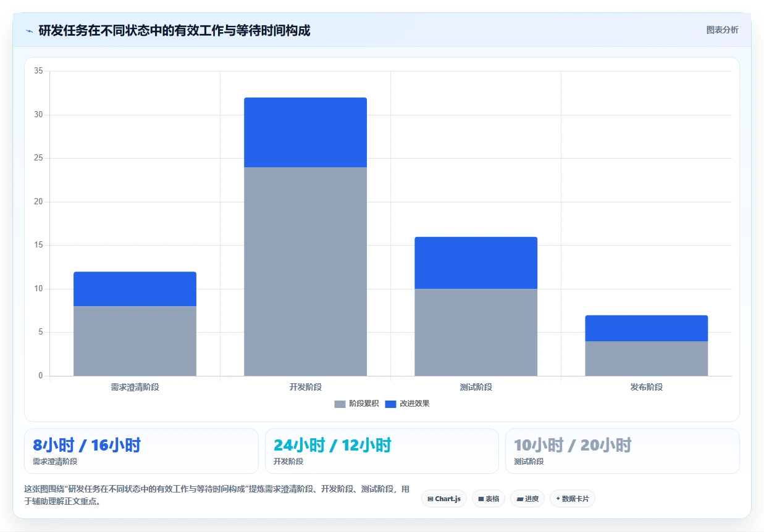
Task: Click the y-axis value 30
Action: 38,115
